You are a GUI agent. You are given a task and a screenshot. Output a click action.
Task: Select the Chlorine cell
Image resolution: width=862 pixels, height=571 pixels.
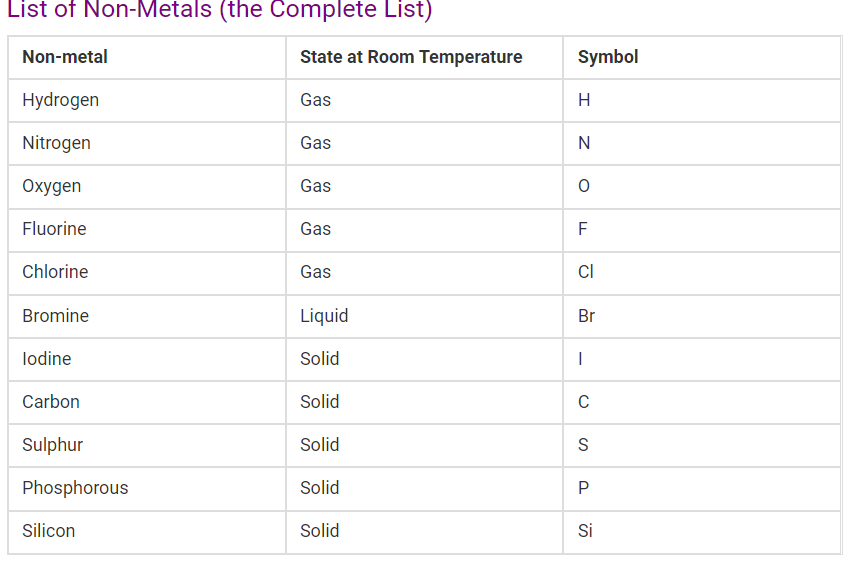pyautogui.click(x=55, y=272)
